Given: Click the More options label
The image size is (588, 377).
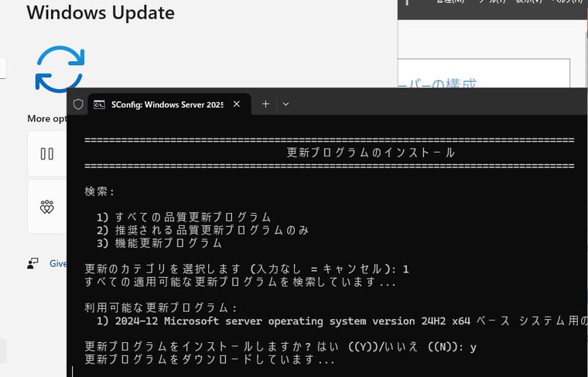Looking at the screenshot, I should (x=47, y=118).
